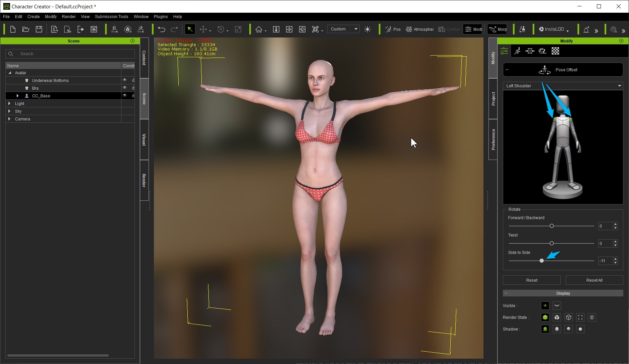This screenshot has height=364, width=629.
Task: Select the first Shadow mode option
Action: 545,329
